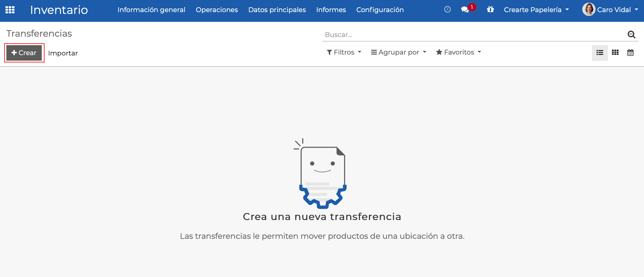Screen dimensions: 644x277
Task: Switch to kanban grid view
Action: point(615,52)
